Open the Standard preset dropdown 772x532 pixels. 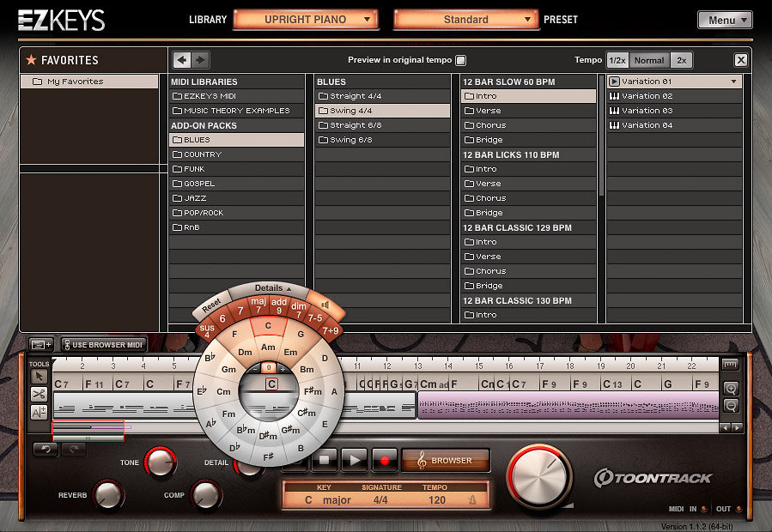pos(465,20)
